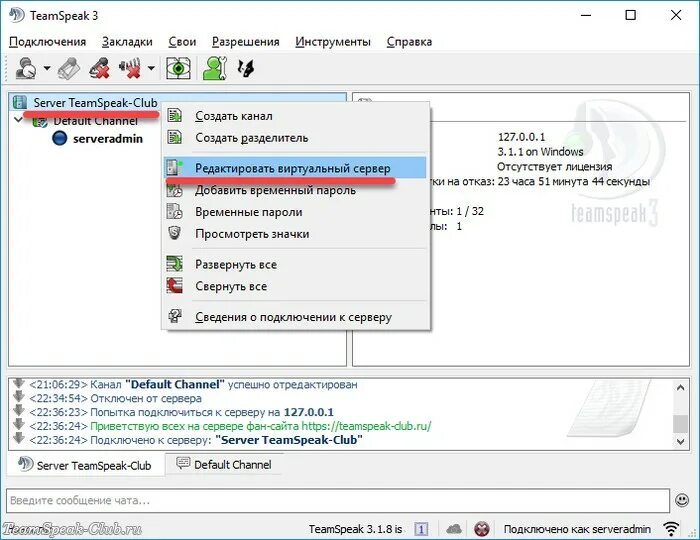The width and height of the screenshot is (700, 540).
Task: Click the Создать разделитель menu icon
Action: click(175, 137)
